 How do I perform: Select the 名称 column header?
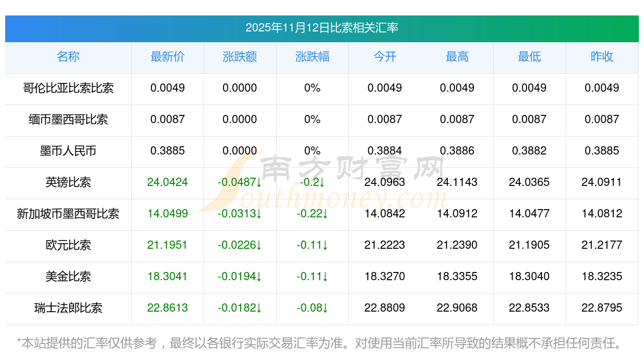[x=68, y=57]
